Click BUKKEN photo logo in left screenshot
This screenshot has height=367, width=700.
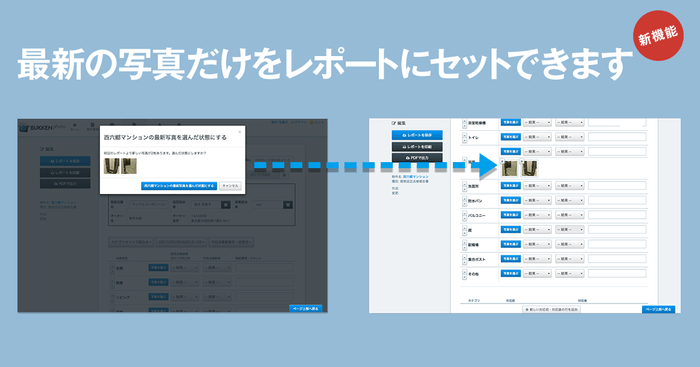(x=42, y=128)
